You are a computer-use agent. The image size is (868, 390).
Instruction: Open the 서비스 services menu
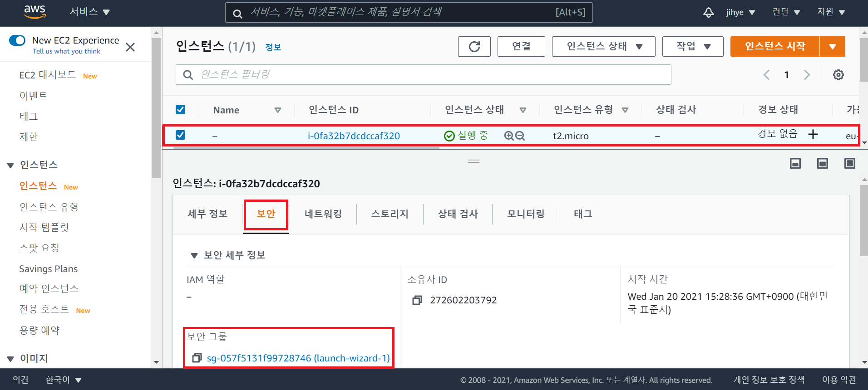(x=89, y=12)
